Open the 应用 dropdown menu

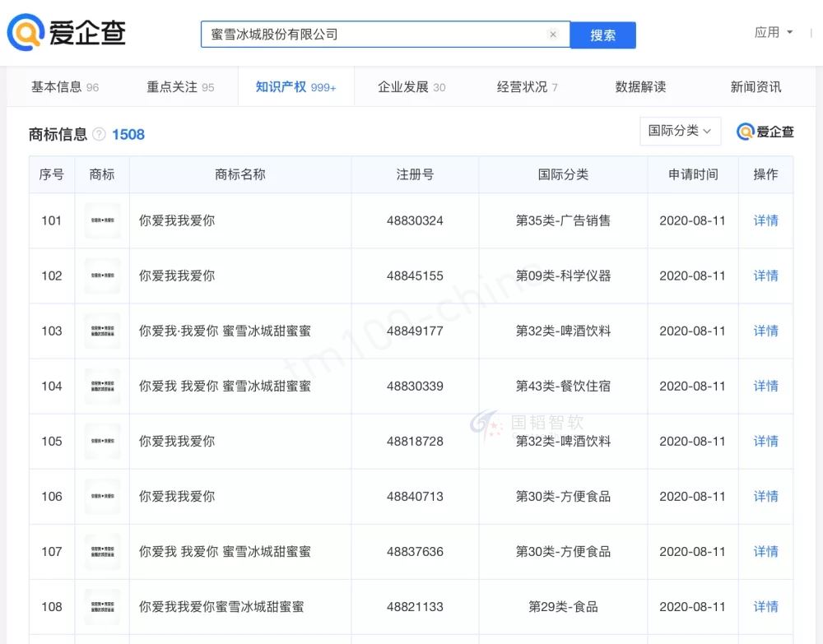(x=773, y=33)
